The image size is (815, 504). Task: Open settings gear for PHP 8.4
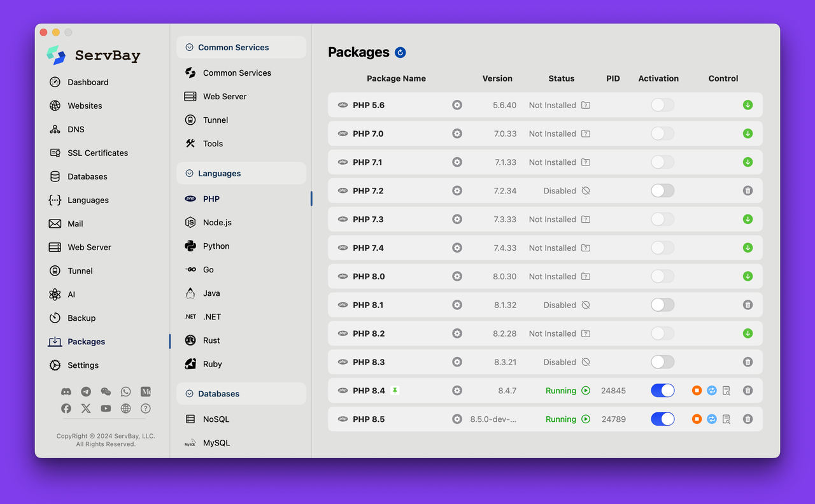click(x=457, y=391)
